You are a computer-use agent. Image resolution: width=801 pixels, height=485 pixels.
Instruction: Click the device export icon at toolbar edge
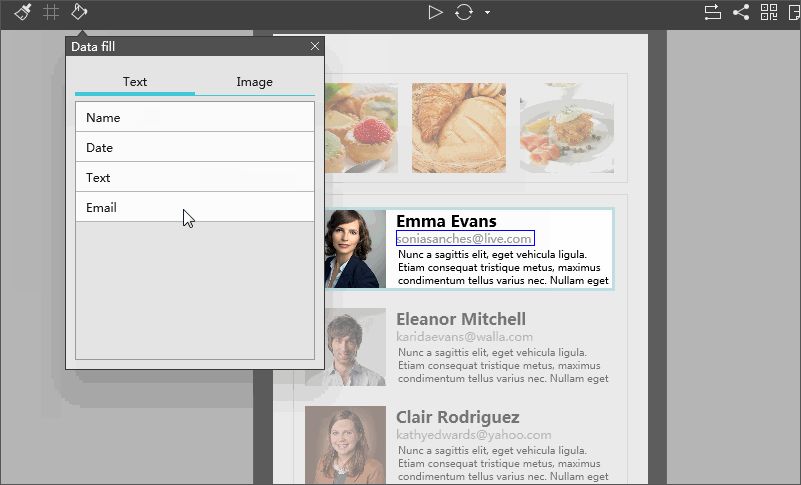[x=794, y=12]
